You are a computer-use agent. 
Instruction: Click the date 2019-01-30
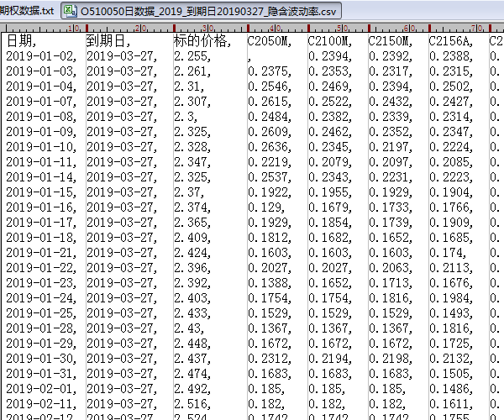click(41, 359)
